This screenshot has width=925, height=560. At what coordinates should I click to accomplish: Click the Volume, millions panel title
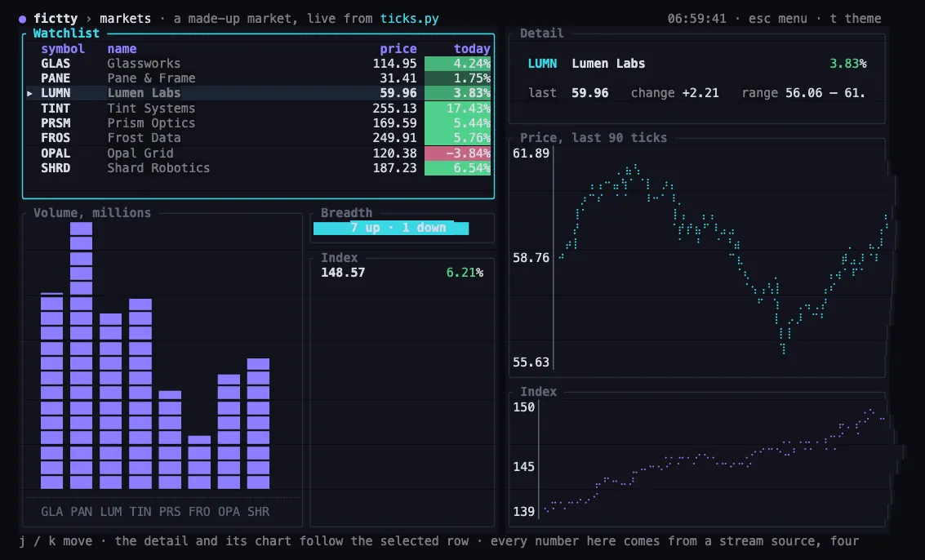(92, 212)
